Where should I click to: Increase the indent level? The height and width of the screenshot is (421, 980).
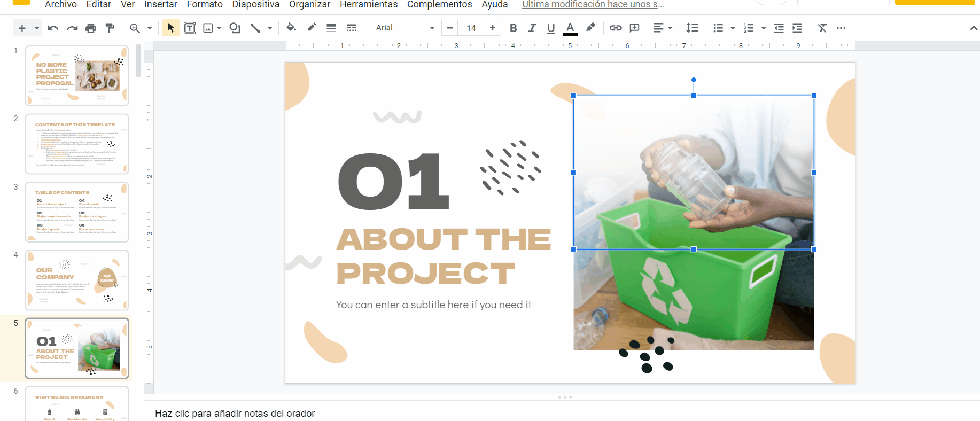pyautogui.click(x=797, y=28)
